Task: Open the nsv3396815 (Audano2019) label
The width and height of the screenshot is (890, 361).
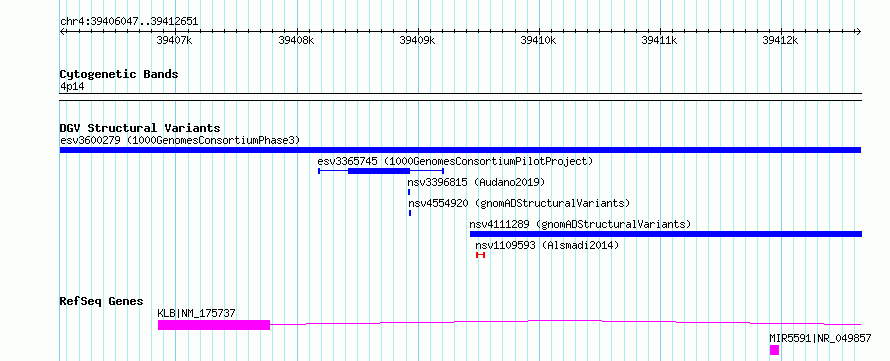Action: (x=476, y=182)
